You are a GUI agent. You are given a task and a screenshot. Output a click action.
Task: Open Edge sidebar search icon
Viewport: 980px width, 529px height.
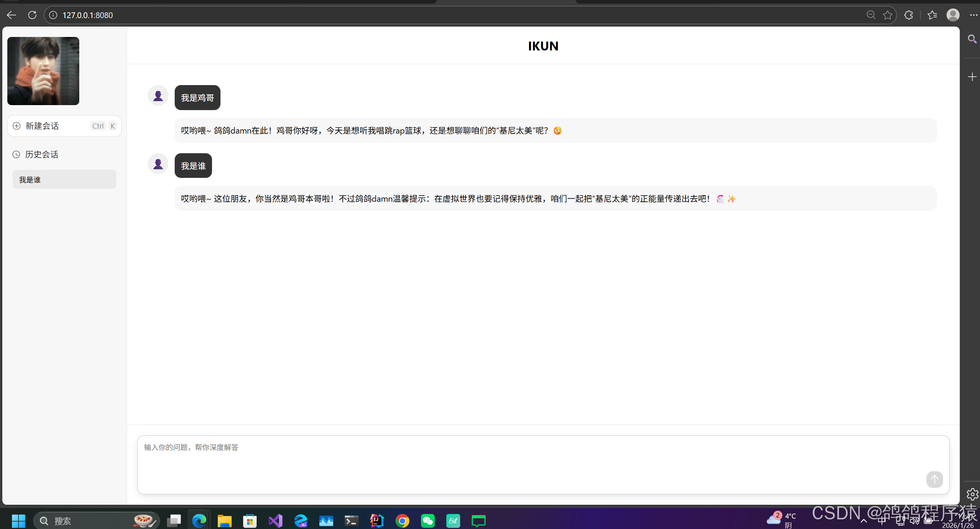(x=972, y=39)
